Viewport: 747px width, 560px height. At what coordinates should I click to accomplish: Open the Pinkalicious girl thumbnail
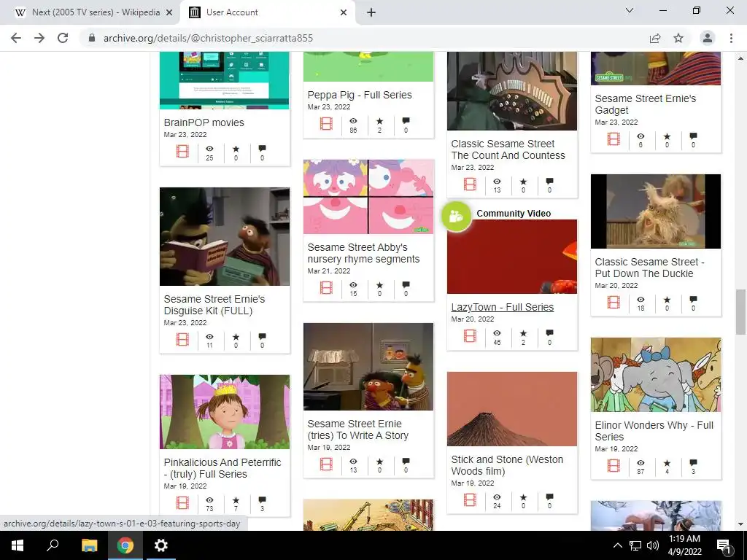pyautogui.click(x=225, y=412)
